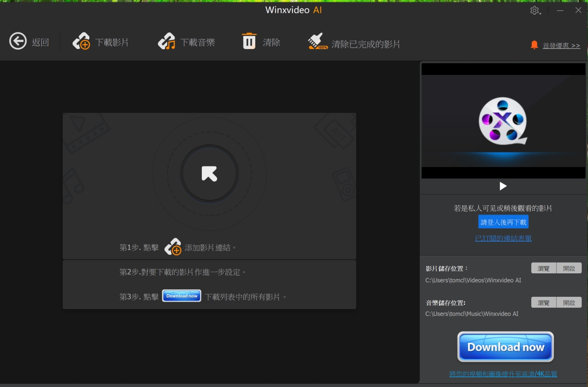Browse for the music save location (瀏覽)

pos(543,303)
